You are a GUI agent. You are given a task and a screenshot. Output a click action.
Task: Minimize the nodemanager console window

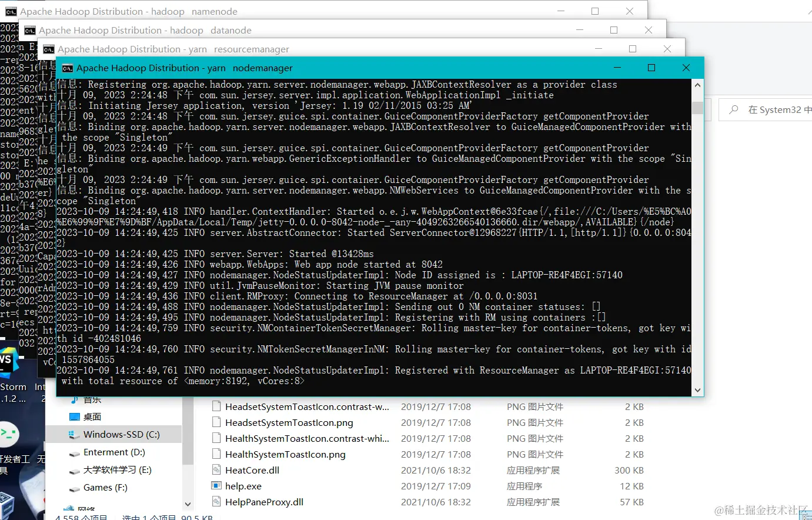click(617, 68)
